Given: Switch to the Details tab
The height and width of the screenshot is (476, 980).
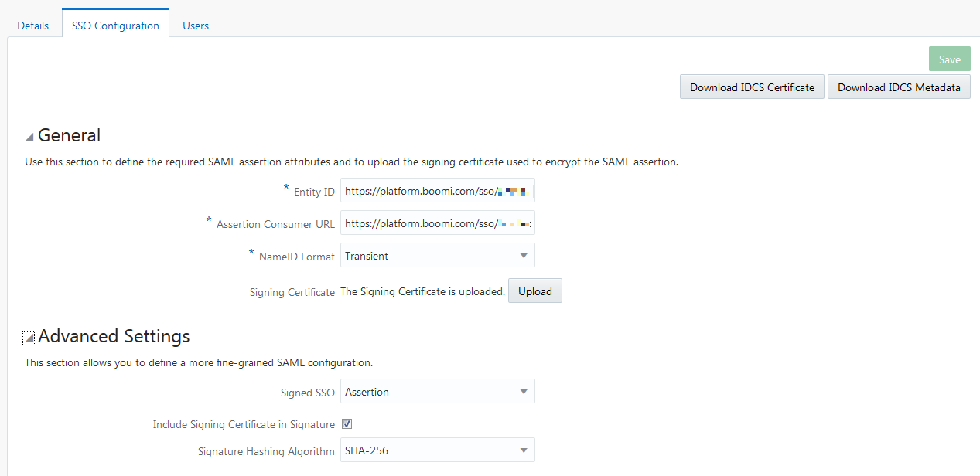Looking at the screenshot, I should coord(32,25).
